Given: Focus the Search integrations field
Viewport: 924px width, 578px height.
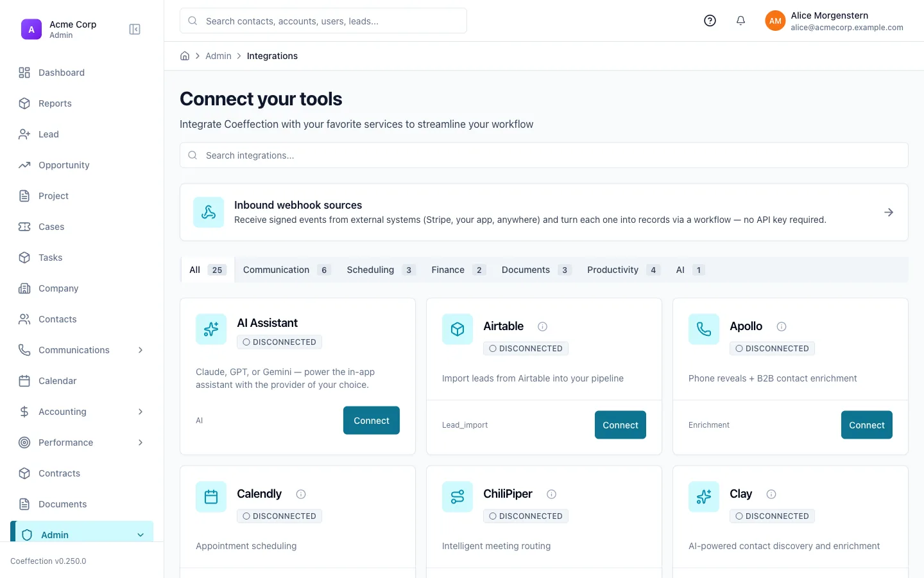Looking at the screenshot, I should pos(544,155).
